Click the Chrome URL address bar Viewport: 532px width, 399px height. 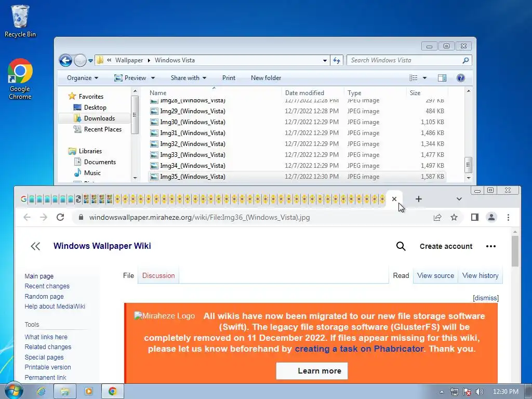(251, 217)
